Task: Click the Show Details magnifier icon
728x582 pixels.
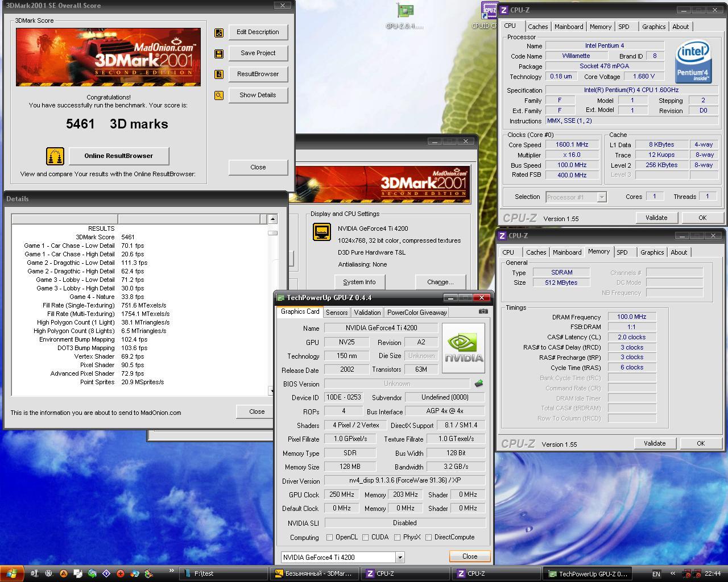Action: [219, 95]
